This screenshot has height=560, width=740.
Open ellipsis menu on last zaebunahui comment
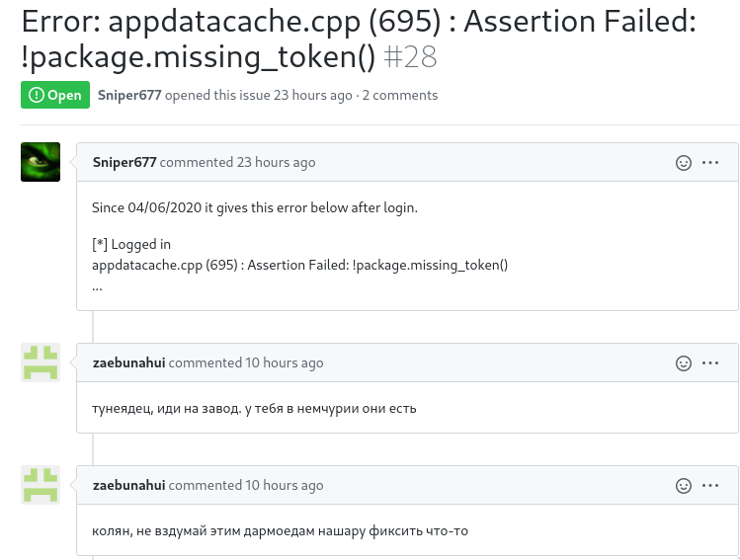(x=710, y=486)
